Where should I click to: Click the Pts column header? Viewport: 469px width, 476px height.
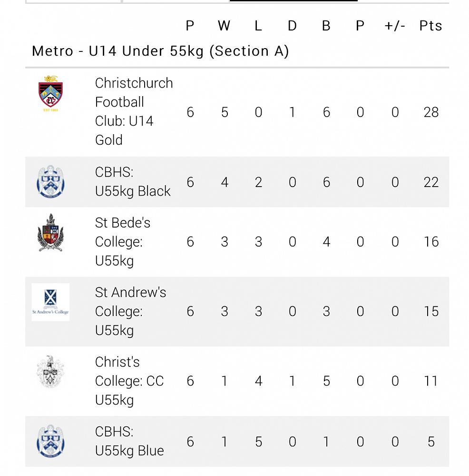[430, 26]
